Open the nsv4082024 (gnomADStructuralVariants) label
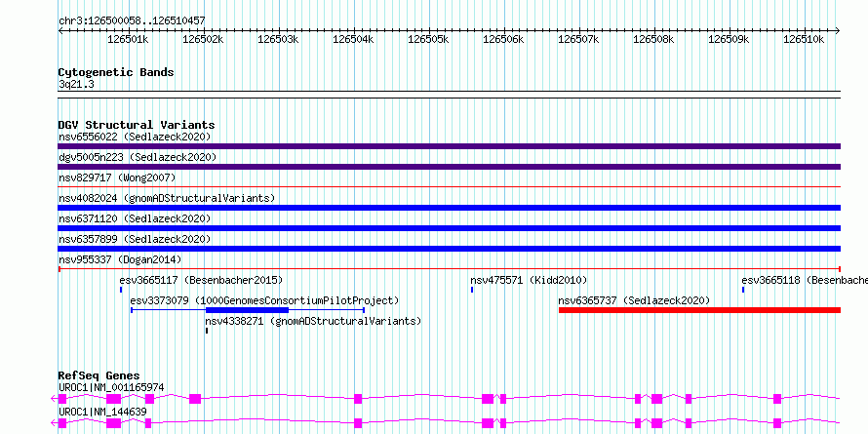This screenshot has width=868, height=434. pyautogui.click(x=167, y=198)
